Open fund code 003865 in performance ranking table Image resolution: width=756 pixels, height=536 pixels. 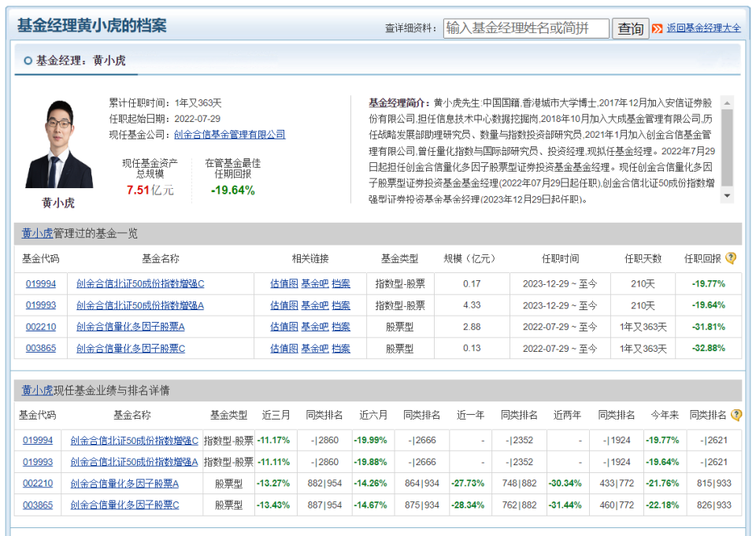click(x=38, y=505)
